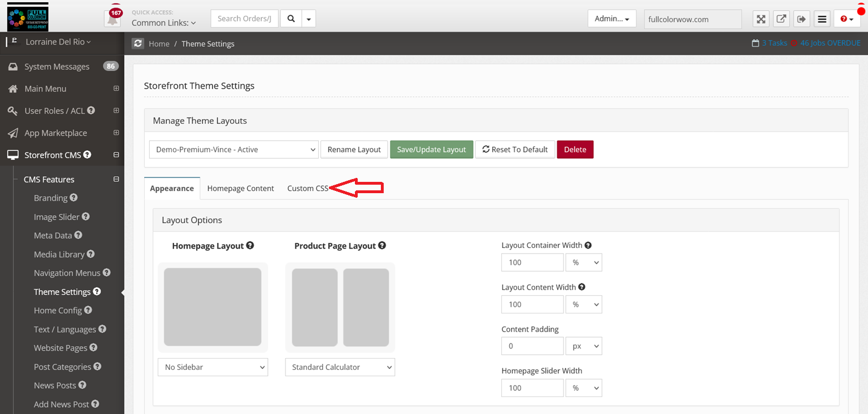Click help icon next to Homepage Layout
The height and width of the screenshot is (414, 868).
(250, 246)
